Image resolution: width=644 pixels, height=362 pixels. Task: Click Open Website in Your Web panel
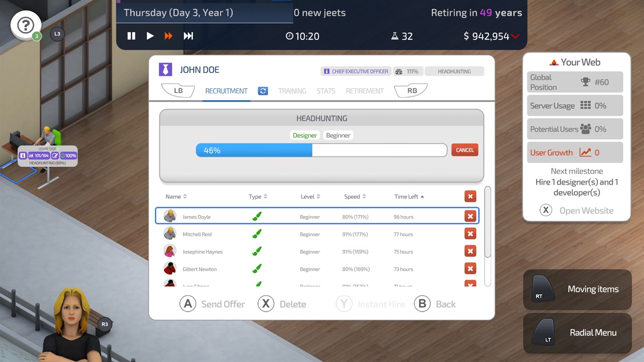tap(585, 210)
